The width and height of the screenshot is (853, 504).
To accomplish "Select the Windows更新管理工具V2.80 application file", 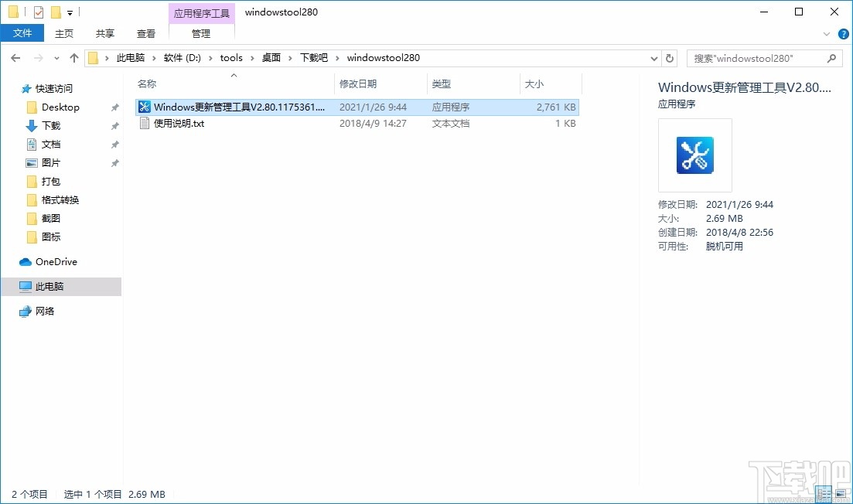I will click(x=357, y=107).
